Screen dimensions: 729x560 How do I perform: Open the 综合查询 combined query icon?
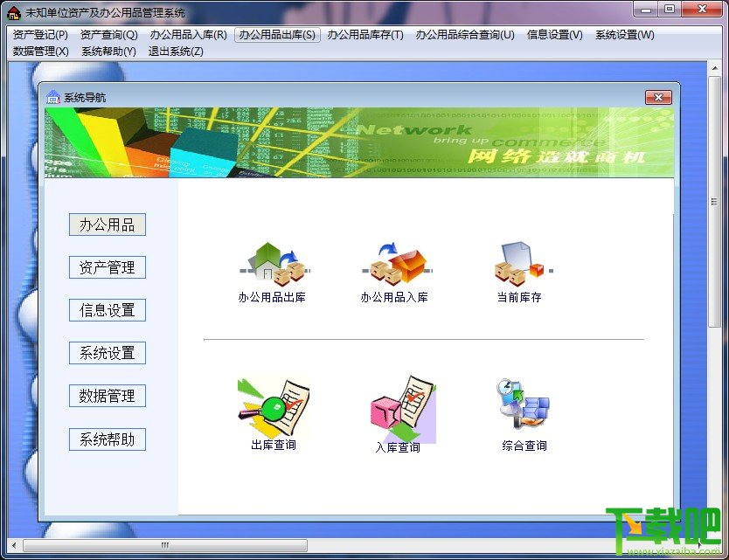click(523, 404)
